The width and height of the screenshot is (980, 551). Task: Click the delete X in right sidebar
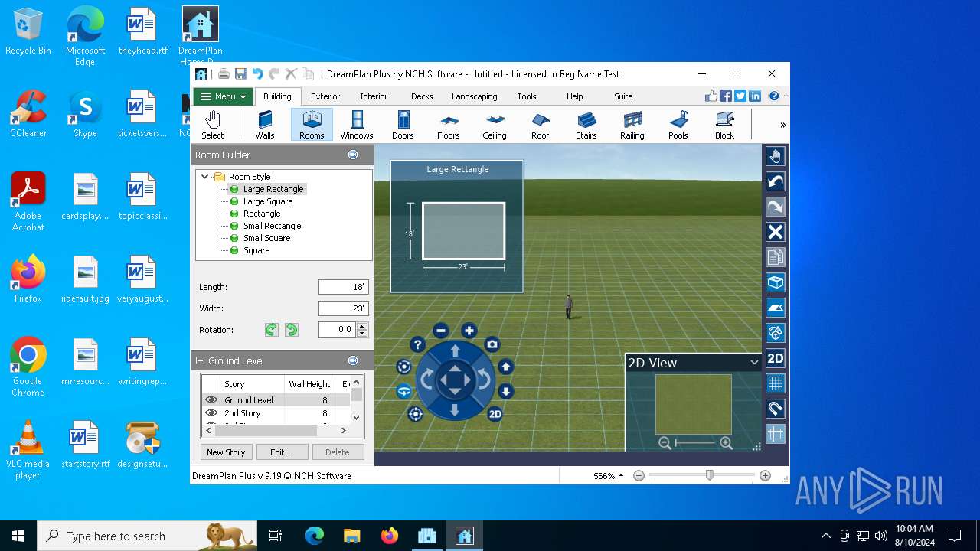776,232
